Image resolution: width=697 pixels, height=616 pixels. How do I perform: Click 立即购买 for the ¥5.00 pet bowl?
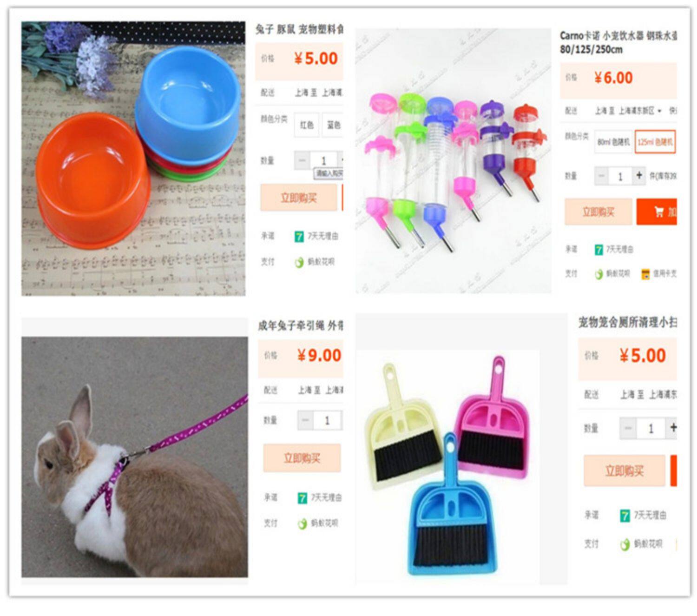299,198
